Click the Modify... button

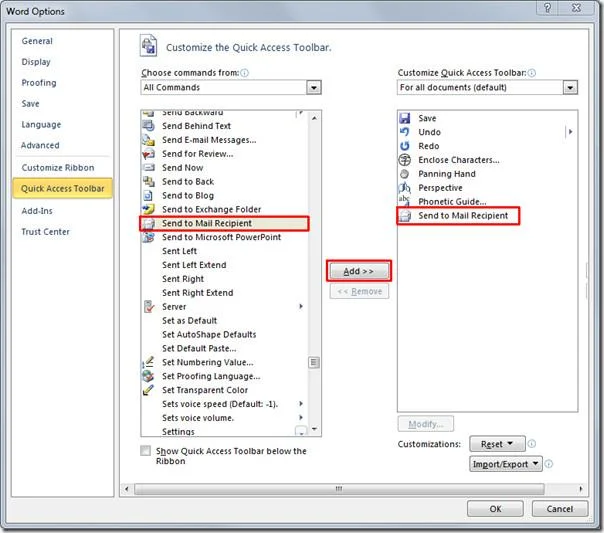[x=426, y=424]
